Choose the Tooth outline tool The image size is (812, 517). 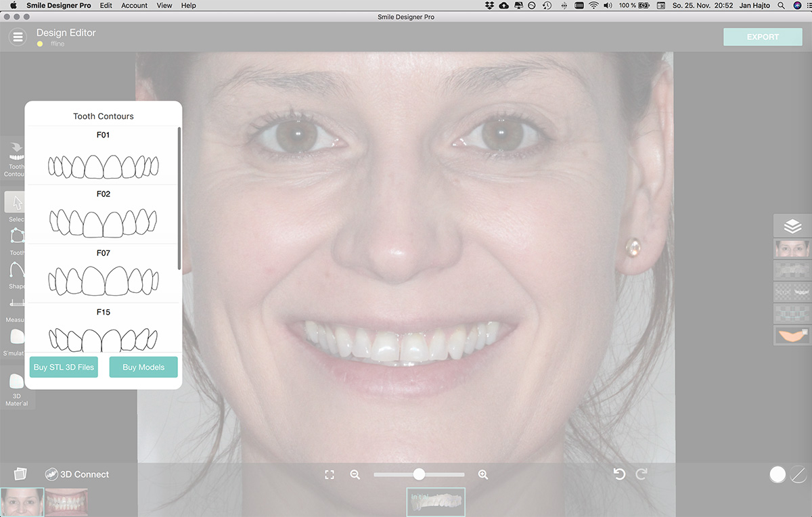pos(17,240)
